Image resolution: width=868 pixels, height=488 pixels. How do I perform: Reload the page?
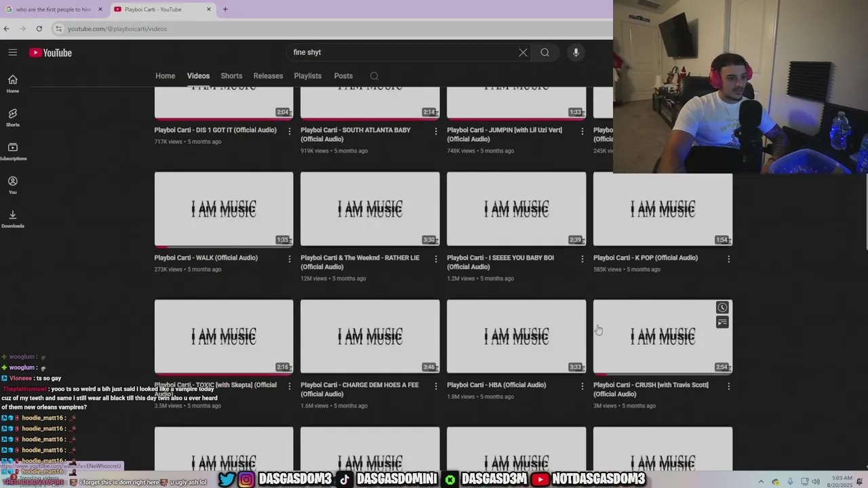click(39, 28)
